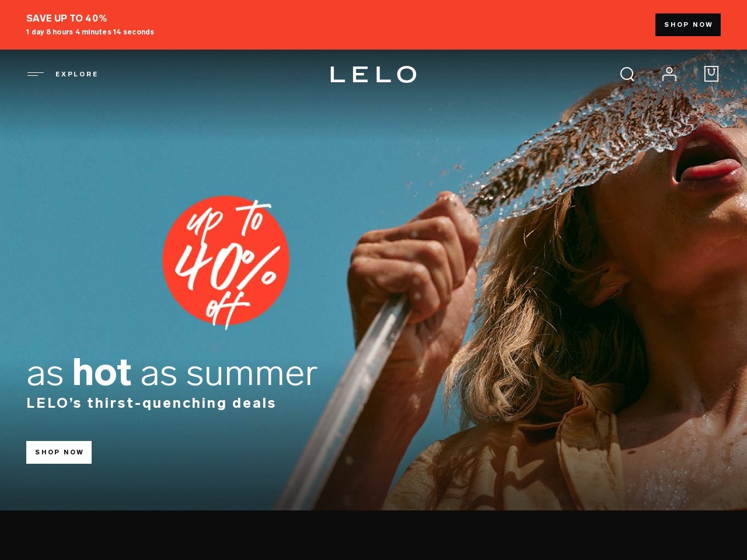This screenshot has height=560, width=747.
Task: Open the hamburger menu lines icon
Action: click(x=36, y=74)
